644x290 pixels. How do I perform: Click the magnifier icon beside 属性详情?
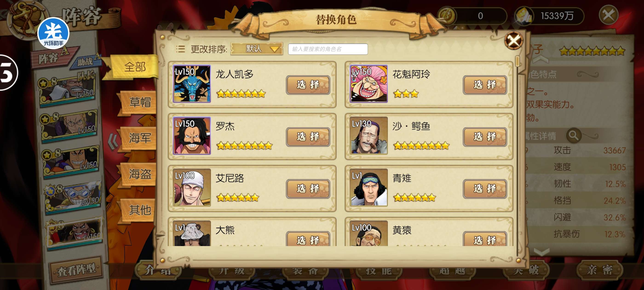574,136
